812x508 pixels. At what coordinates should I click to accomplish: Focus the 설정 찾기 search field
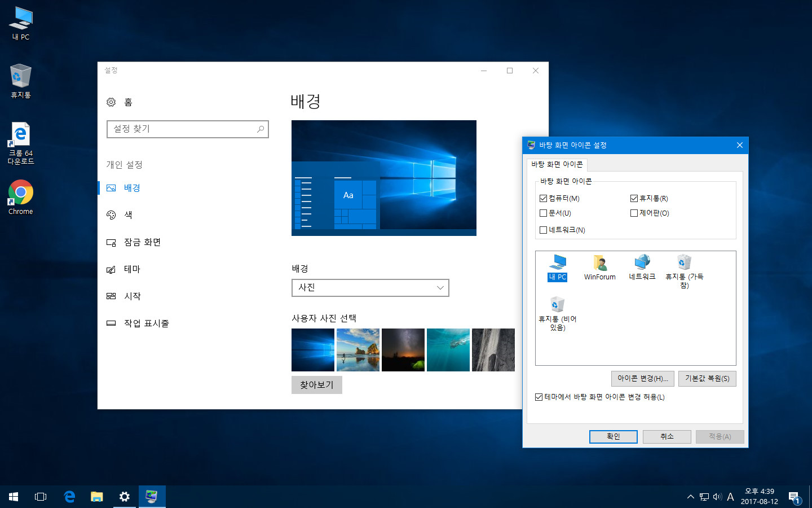(188, 129)
